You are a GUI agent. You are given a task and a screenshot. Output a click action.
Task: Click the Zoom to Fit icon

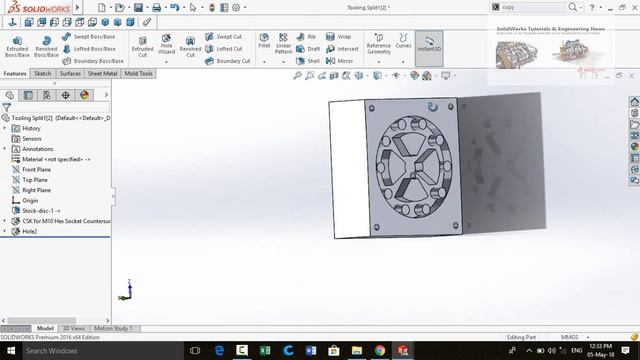coord(298,76)
